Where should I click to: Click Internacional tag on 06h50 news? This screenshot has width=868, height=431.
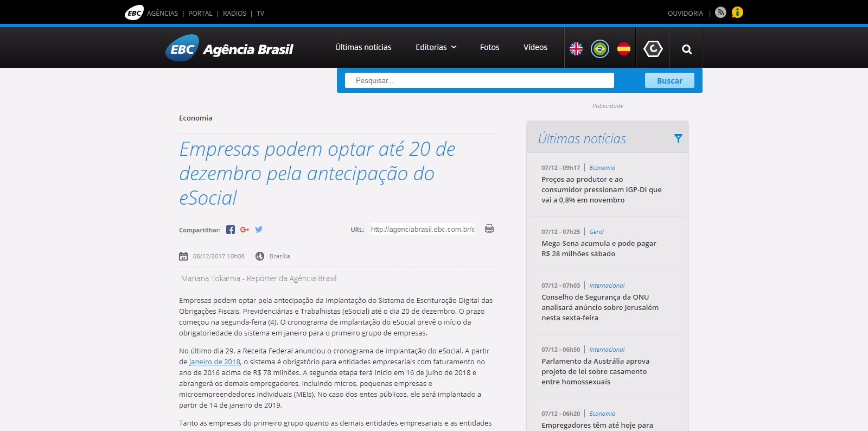coord(607,350)
